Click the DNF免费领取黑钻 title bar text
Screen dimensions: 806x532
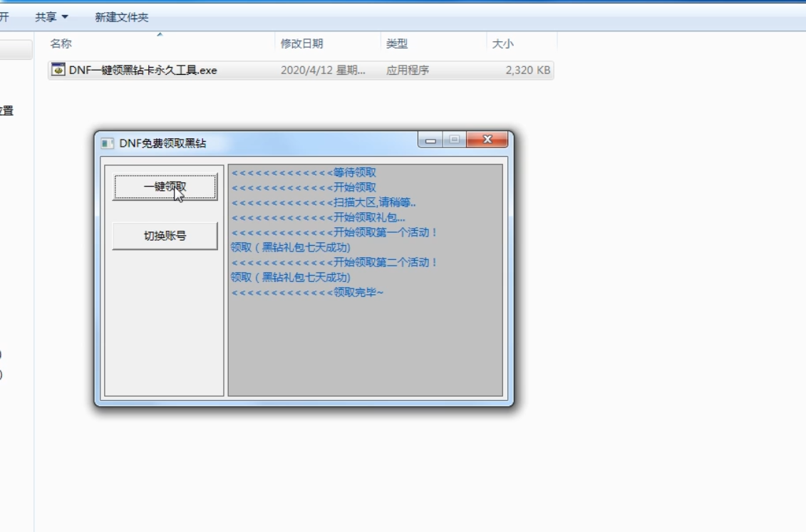click(x=162, y=143)
